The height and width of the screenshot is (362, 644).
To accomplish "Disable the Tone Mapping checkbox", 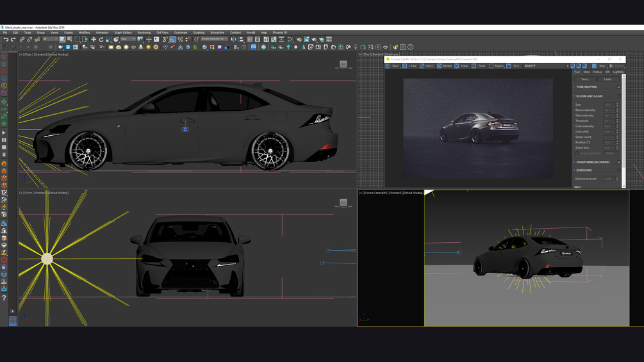I will pyautogui.click(x=618, y=87).
